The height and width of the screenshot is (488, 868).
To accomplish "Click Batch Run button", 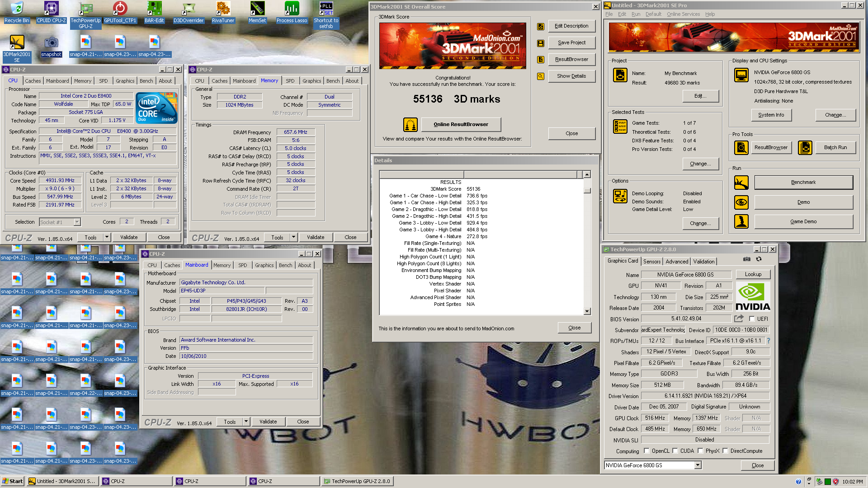I will (835, 147).
